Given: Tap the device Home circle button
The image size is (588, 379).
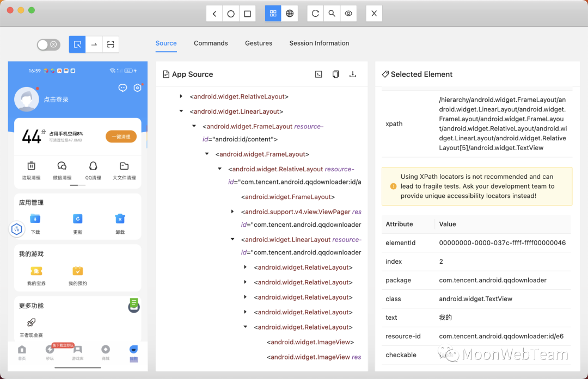Looking at the screenshot, I should click(x=231, y=14).
